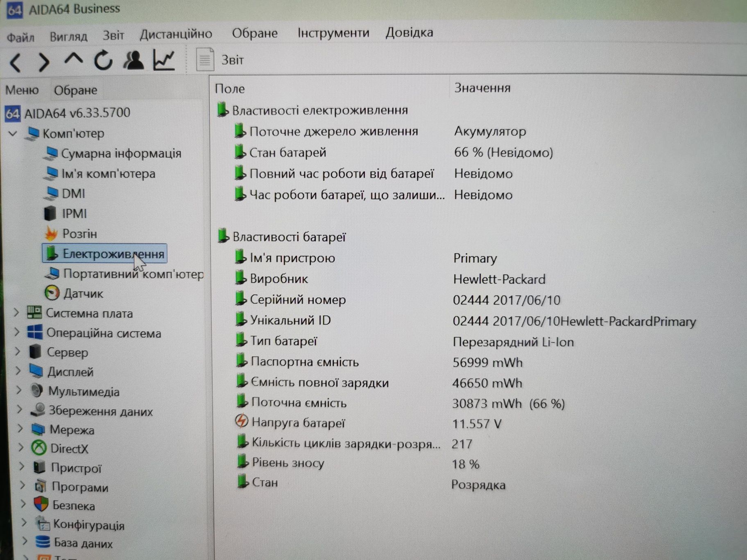
Task: Open the Файл menu
Action: pos(20,38)
